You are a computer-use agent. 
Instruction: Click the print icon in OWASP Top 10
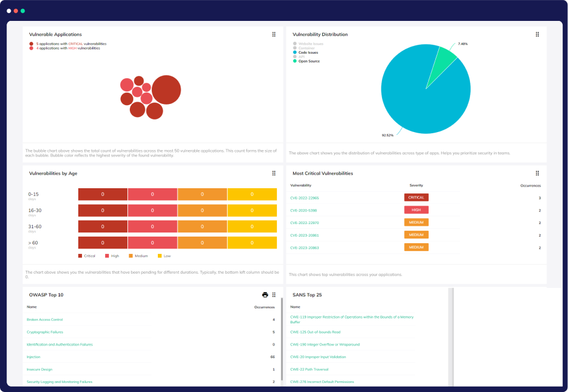[x=265, y=295]
